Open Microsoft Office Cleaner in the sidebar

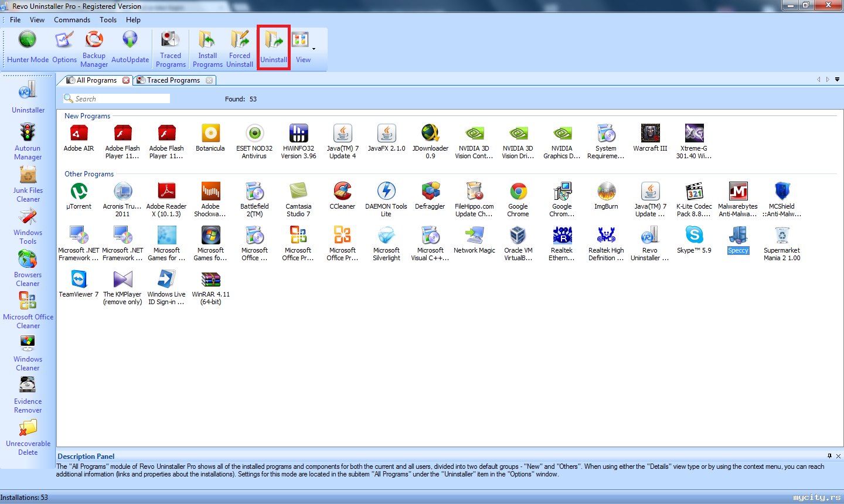28,311
